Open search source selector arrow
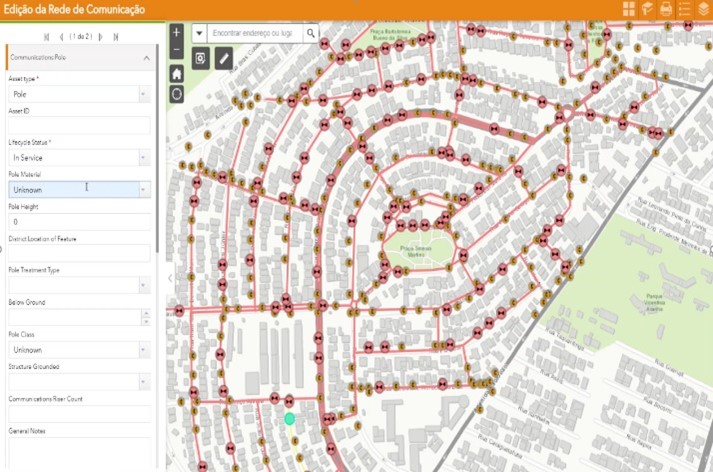The image size is (713, 472). click(x=198, y=33)
